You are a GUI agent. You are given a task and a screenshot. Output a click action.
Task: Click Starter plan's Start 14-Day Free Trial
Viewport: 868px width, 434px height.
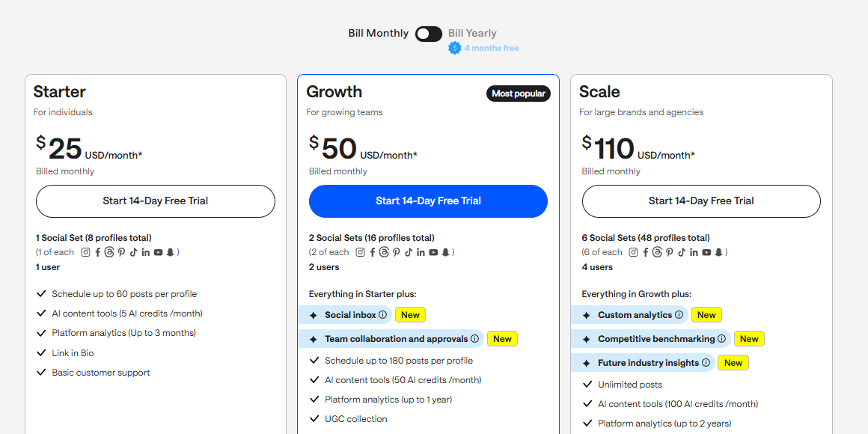pyautogui.click(x=156, y=201)
